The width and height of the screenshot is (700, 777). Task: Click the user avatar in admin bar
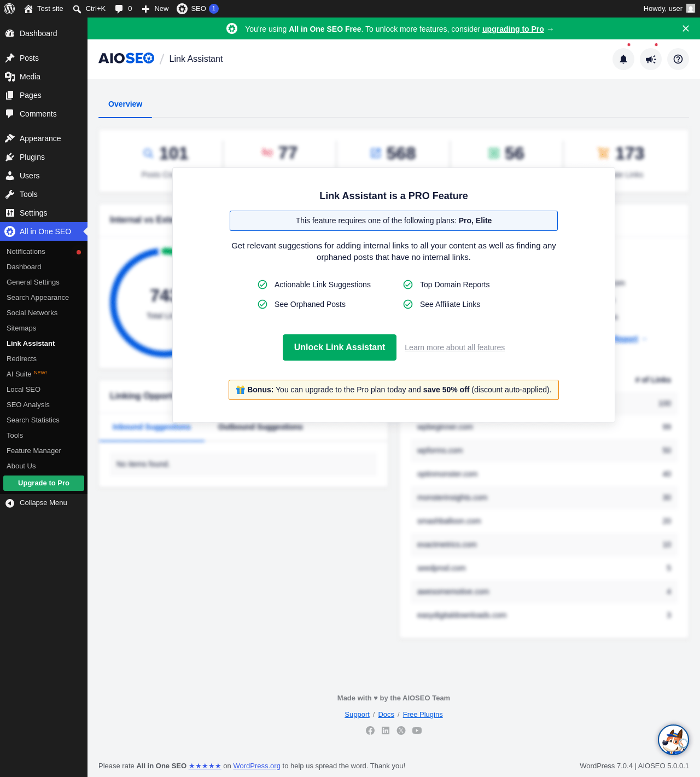coord(691,9)
